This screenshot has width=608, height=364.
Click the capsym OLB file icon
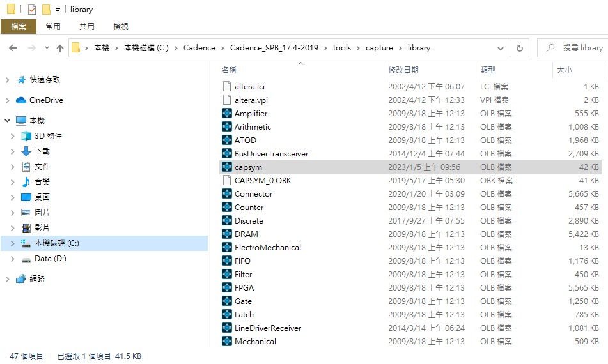click(x=227, y=167)
